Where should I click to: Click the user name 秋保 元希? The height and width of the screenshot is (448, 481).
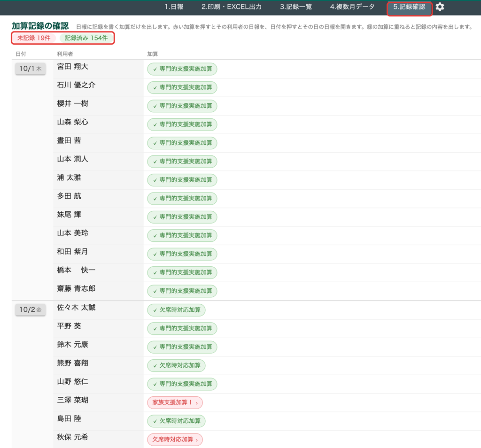pyautogui.click(x=73, y=437)
